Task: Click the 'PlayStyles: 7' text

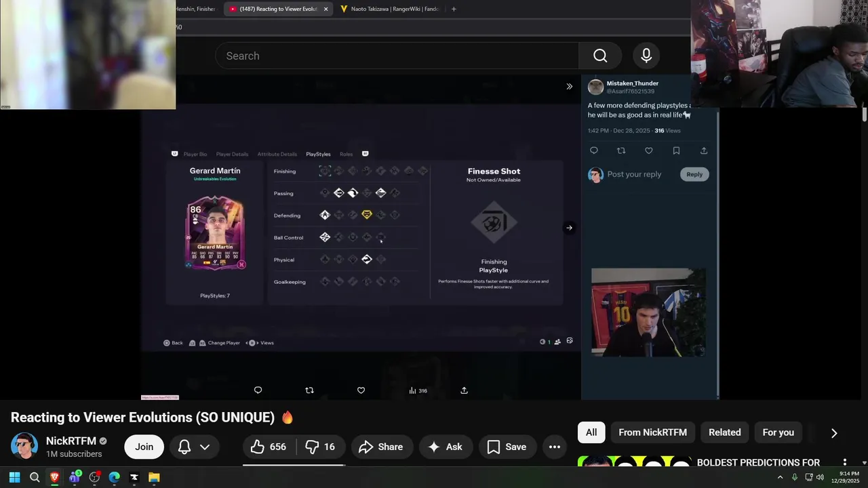Action: pyautogui.click(x=215, y=296)
